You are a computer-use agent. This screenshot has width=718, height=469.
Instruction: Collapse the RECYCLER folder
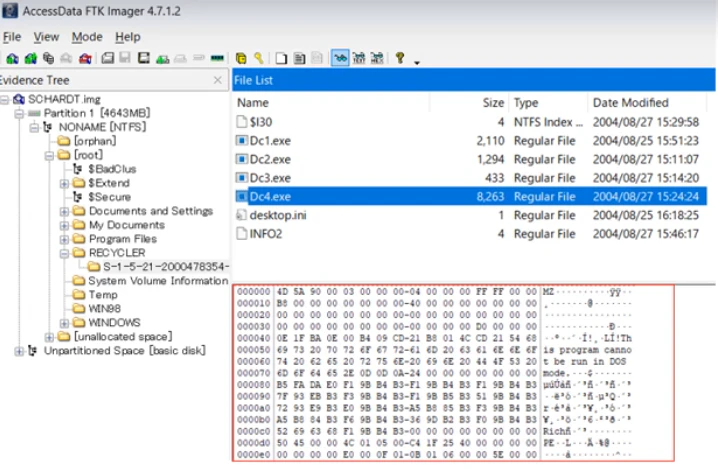[65, 253]
